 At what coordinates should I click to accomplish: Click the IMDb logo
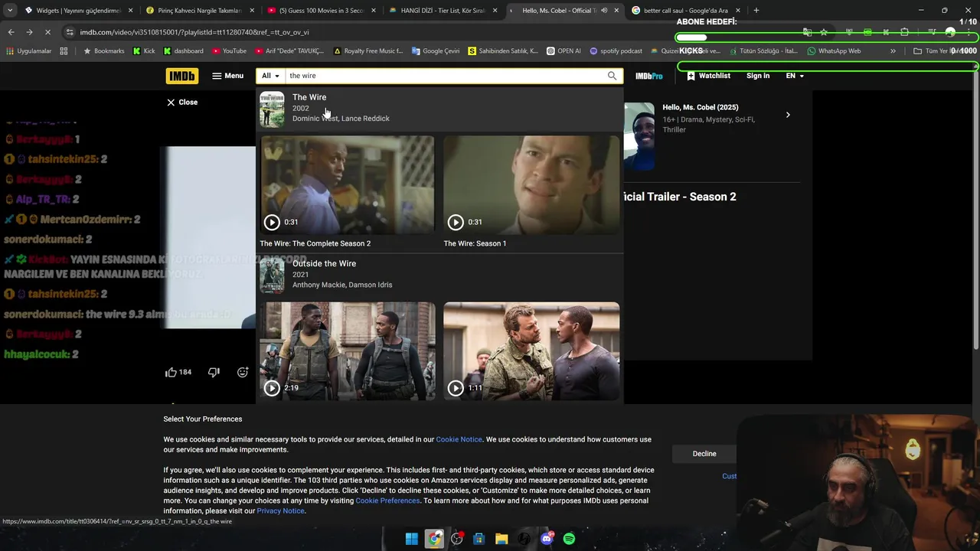(181, 76)
